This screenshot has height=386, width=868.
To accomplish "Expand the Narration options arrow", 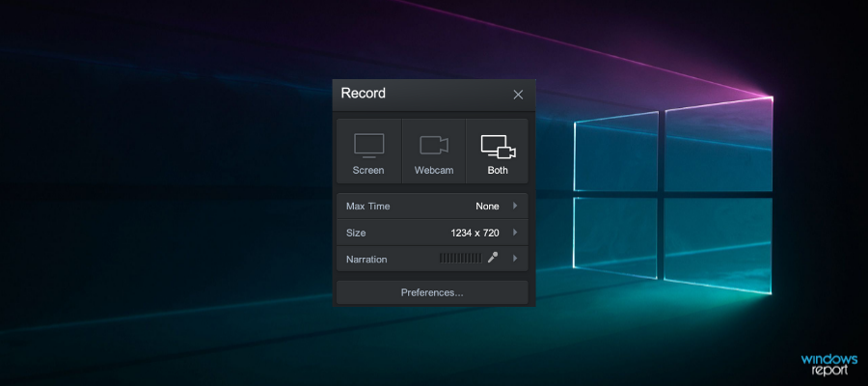I will [515, 258].
